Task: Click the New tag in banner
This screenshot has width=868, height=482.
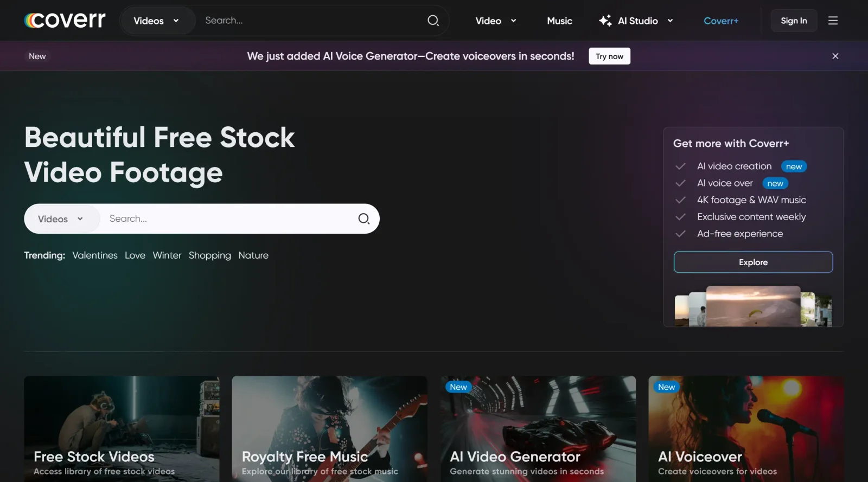Action: pyautogui.click(x=37, y=56)
